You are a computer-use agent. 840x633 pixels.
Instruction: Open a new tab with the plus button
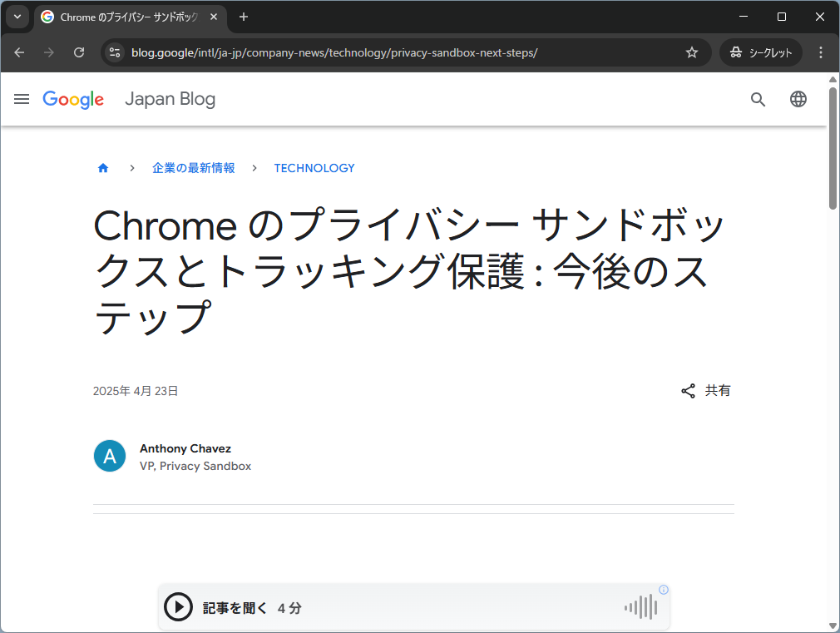[x=244, y=17]
